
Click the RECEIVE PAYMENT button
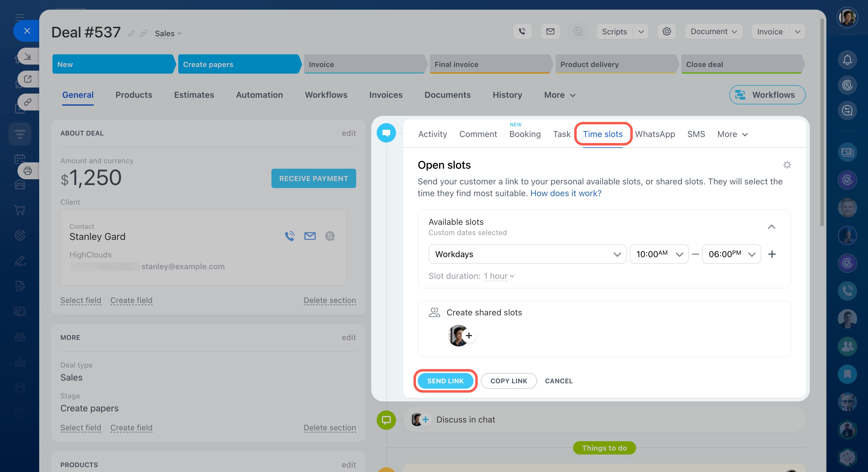(x=313, y=178)
